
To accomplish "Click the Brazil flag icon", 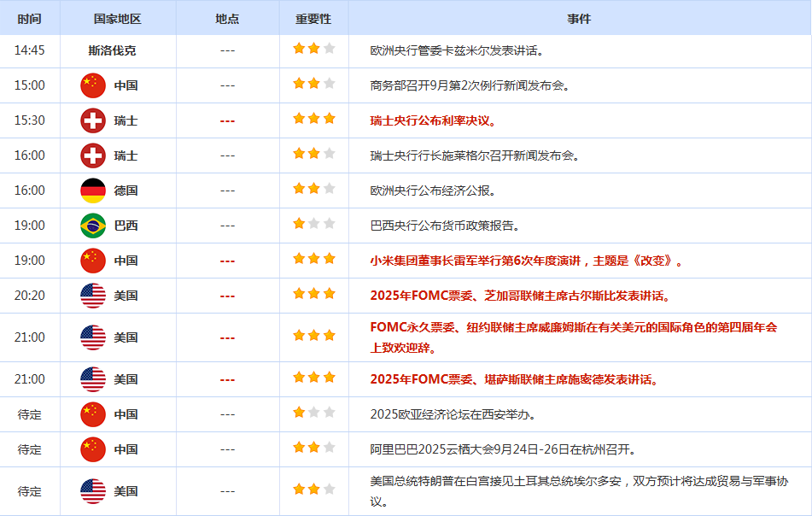I will pos(93,226).
